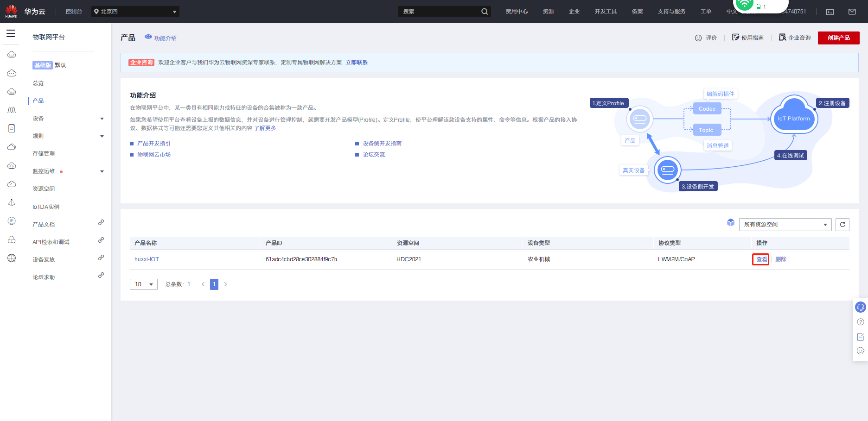Click the external link icon beside 设备发放
The height and width of the screenshot is (421, 868).
point(101,258)
